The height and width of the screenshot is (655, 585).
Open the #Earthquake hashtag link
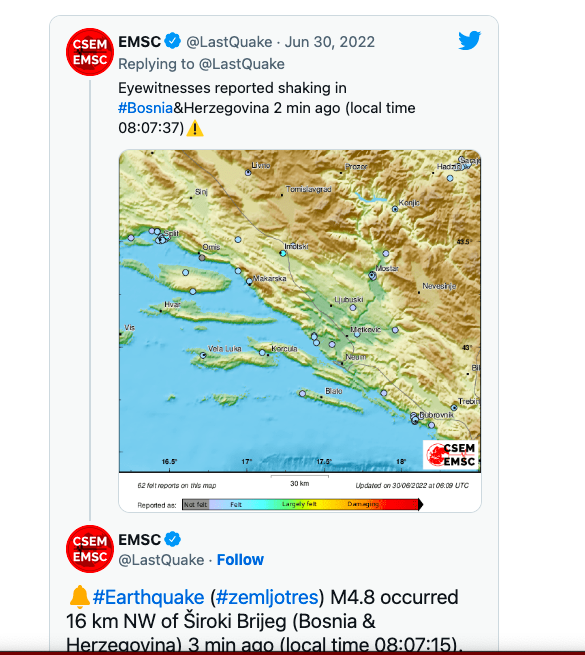[148, 597]
